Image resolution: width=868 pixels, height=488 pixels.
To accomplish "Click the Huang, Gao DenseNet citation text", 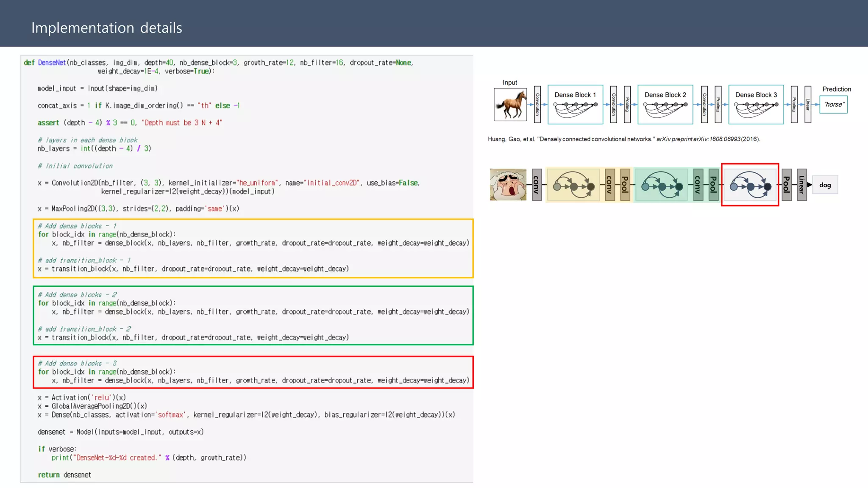I will click(x=623, y=139).
